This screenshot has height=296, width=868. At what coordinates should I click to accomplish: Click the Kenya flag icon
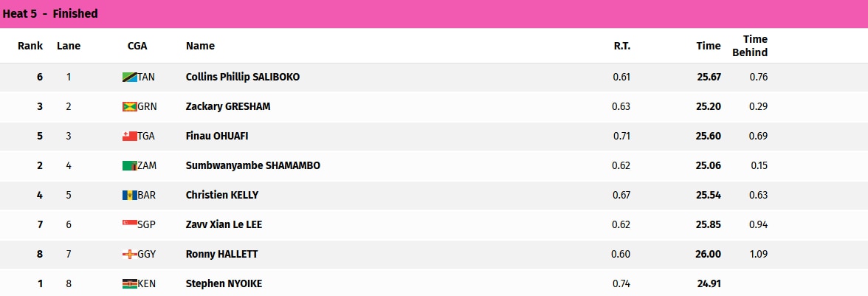(x=130, y=284)
